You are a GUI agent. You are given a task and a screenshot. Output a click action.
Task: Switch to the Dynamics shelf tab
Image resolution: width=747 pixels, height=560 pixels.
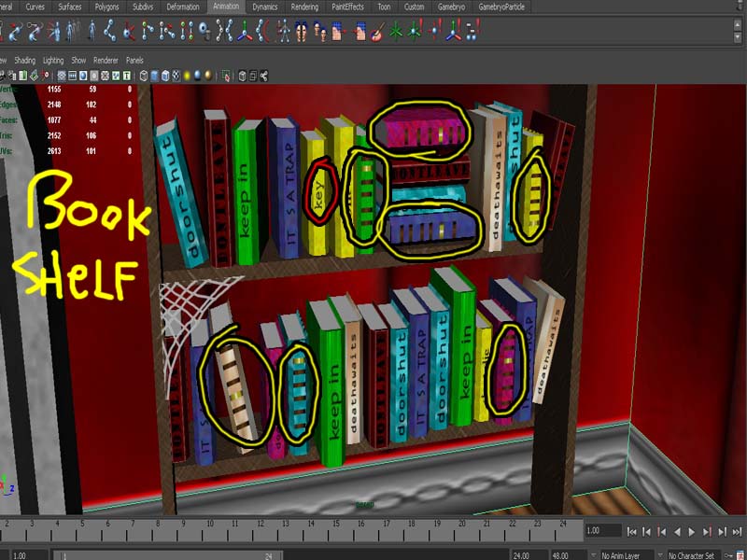click(x=265, y=7)
